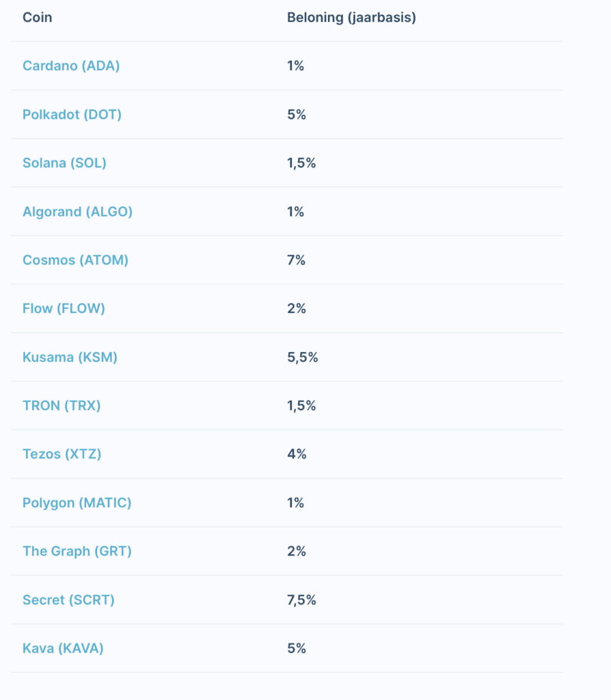
Task: Open The Graph (GRT) link
Action: (x=77, y=551)
